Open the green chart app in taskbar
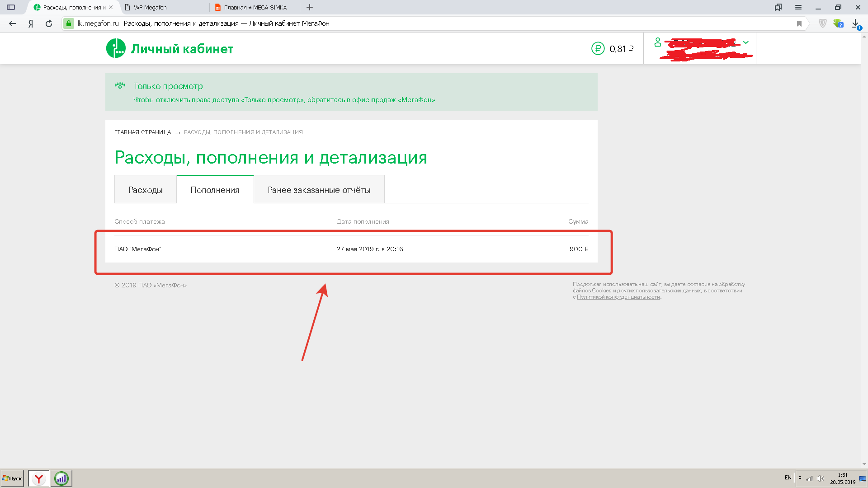The width and height of the screenshot is (868, 488). point(61,478)
